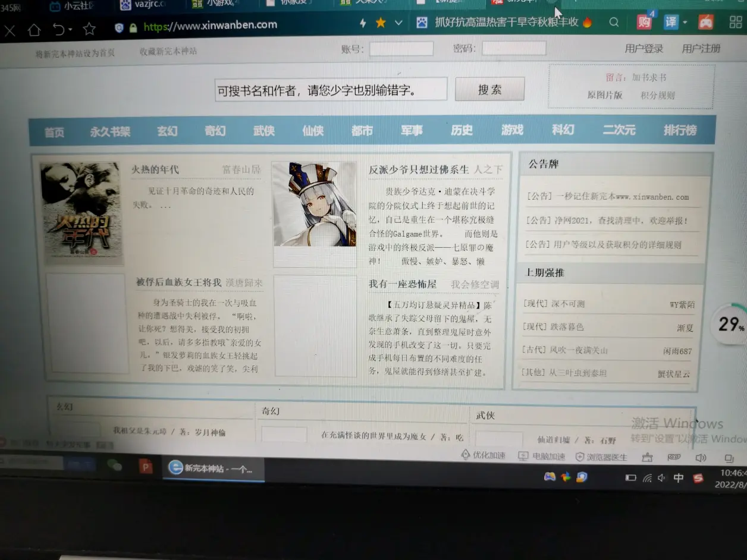Image resolution: width=747 pixels, height=560 pixels.
Task: Click the 用户登录 login link
Action: coord(644,48)
